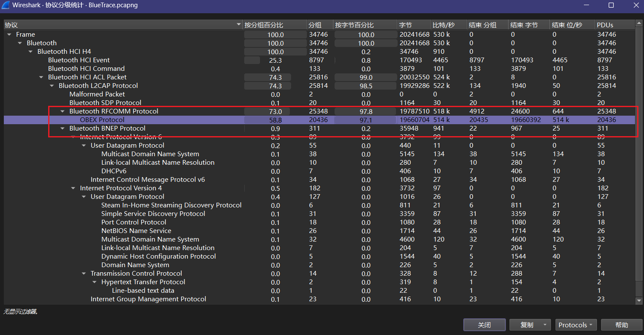Collapse the Hypertext Transfer Protocol node
This screenshot has width=644, height=335.
pos(95,282)
